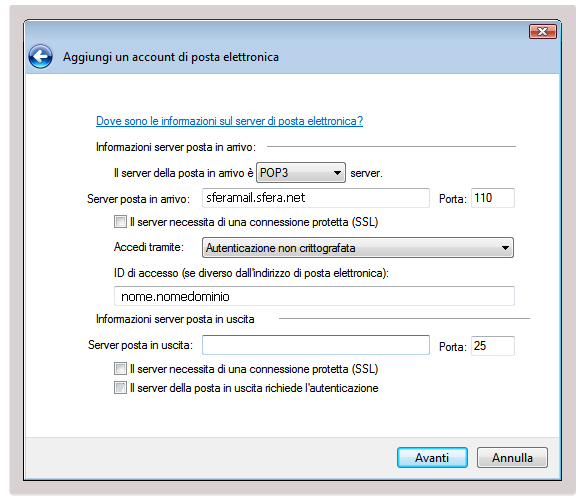
Task: Click the incoming mail server field
Action: [x=315, y=198]
